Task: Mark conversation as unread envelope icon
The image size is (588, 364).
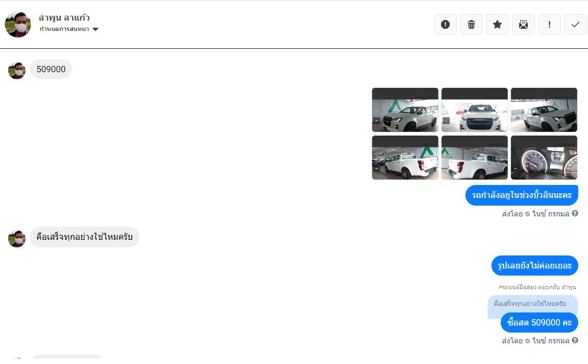Action: (x=523, y=24)
